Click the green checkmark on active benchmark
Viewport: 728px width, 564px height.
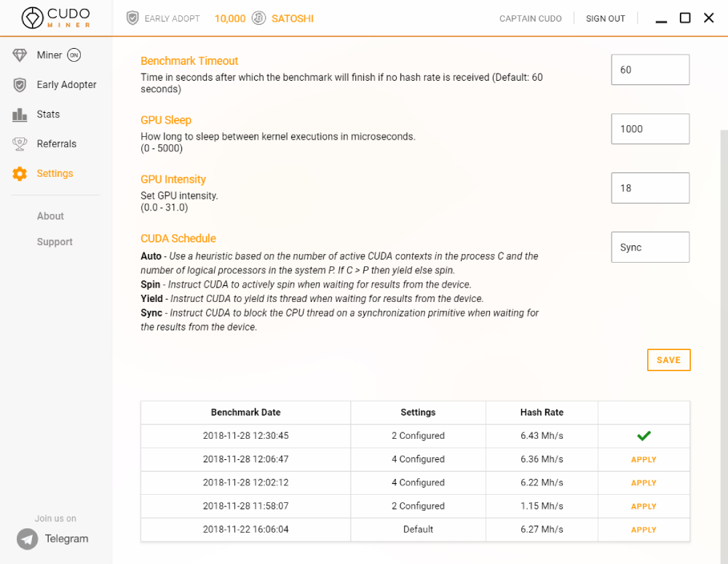644,435
